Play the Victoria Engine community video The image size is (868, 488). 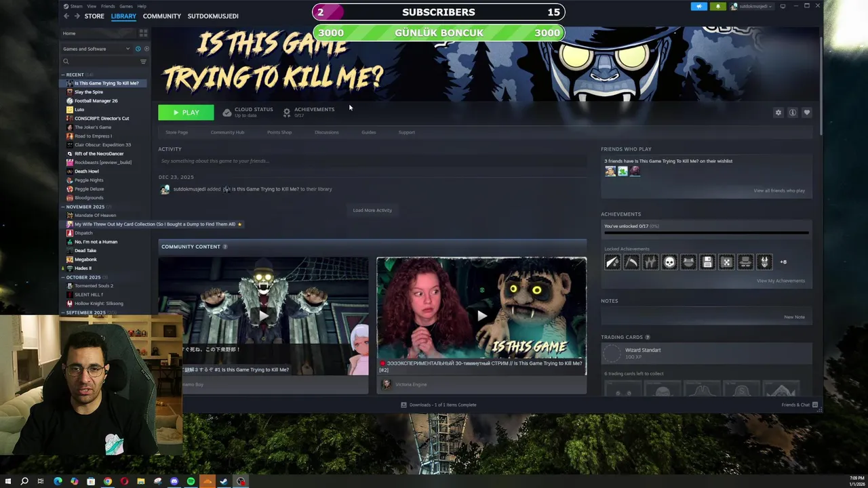click(x=481, y=316)
